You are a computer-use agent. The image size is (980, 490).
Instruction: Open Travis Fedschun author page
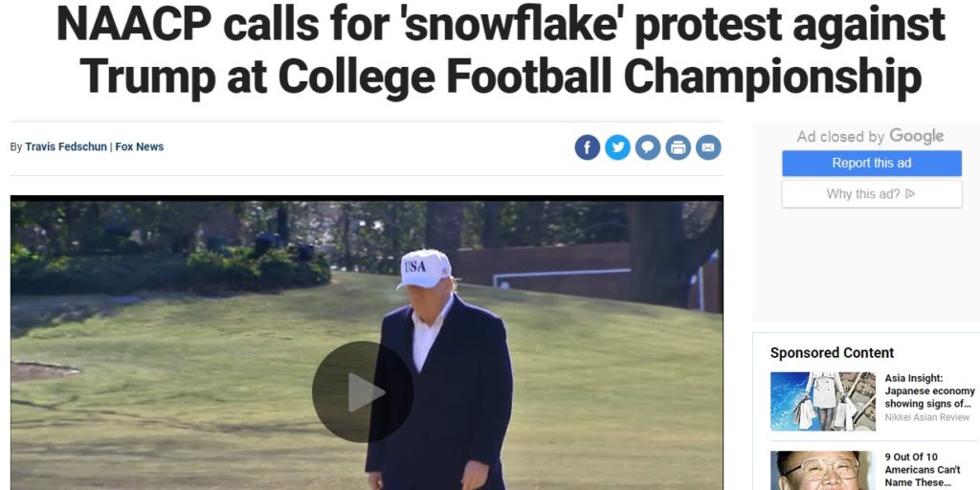[x=66, y=146]
